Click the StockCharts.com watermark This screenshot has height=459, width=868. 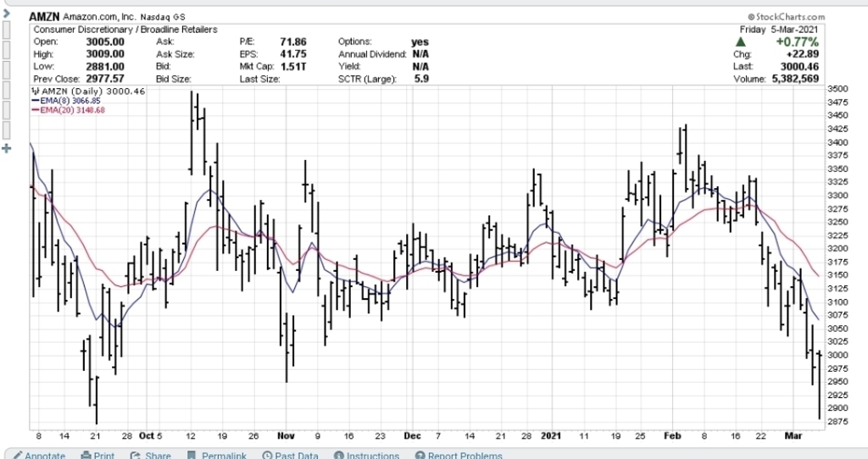787,16
